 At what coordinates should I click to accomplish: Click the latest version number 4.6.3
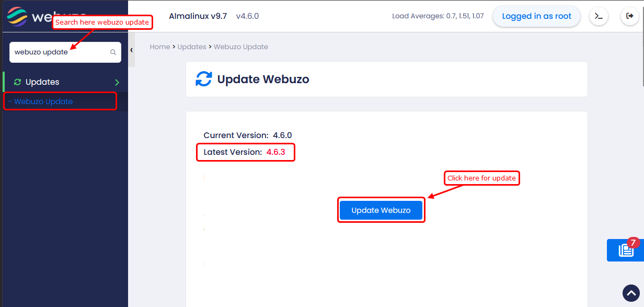click(275, 152)
